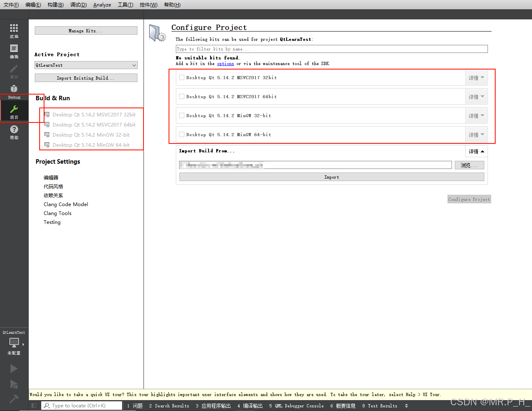Open 8 Test Results pane

click(x=380, y=406)
